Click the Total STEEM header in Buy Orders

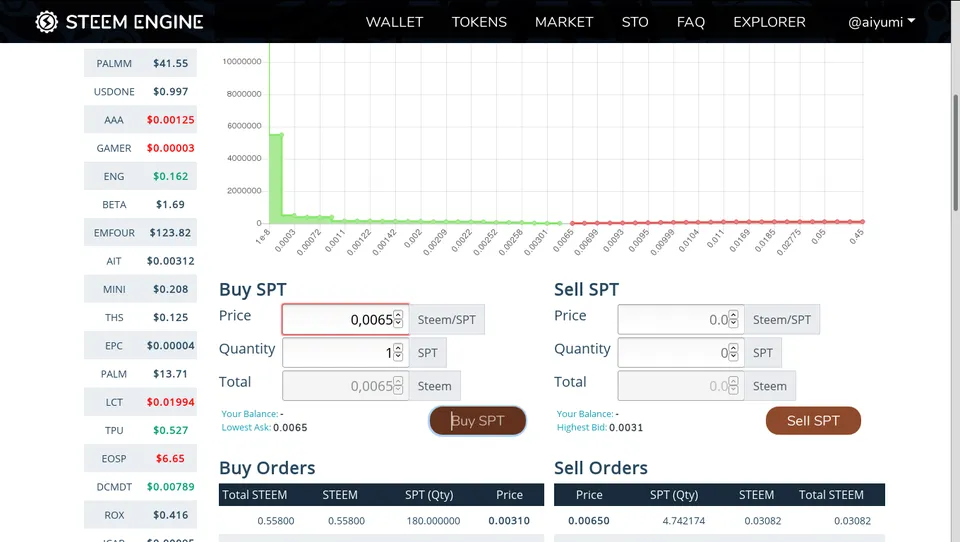pos(254,494)
